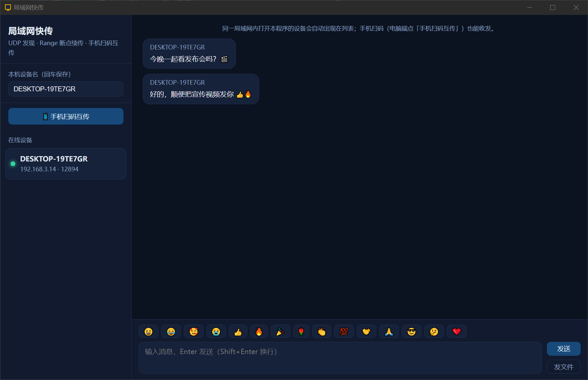Click the 发送 send button
Image resolution: width=588 pixels, height=380 pixels.
(563, 349)
